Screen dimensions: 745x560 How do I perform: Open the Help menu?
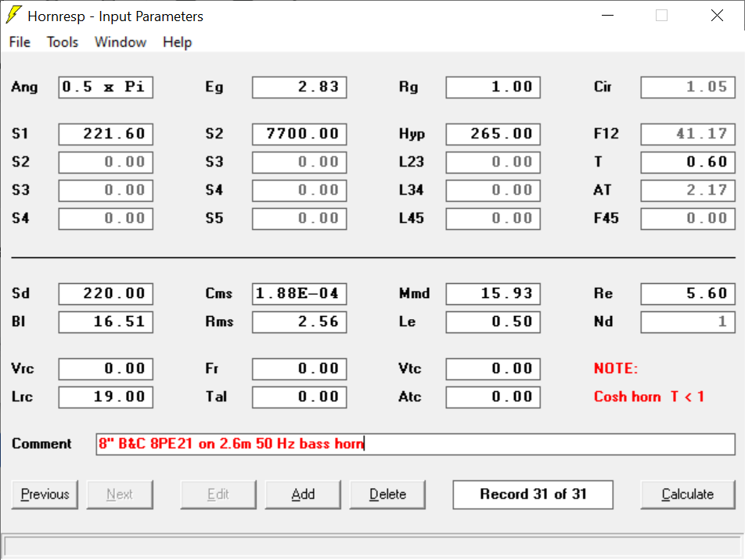[177, 42]
